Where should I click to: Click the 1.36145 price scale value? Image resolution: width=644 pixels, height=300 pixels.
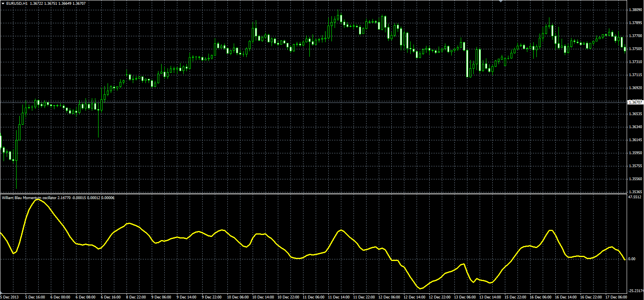(x=635, y=140)
